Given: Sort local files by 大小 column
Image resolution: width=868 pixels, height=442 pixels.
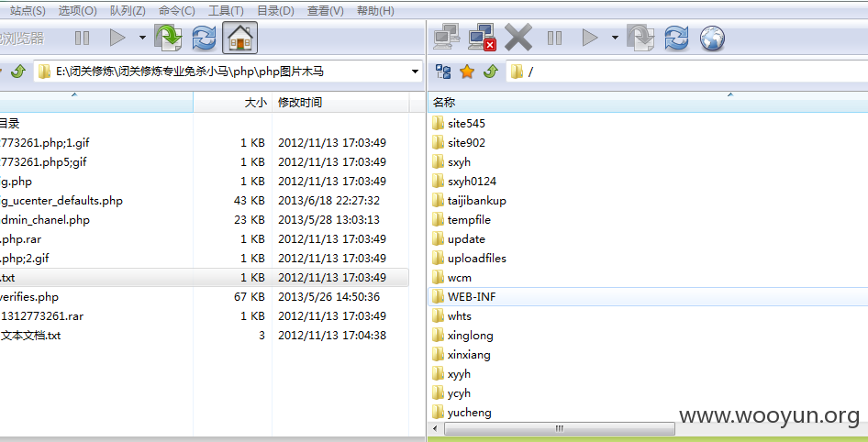Looking at the screenshot, I should [x=232, y=103].
